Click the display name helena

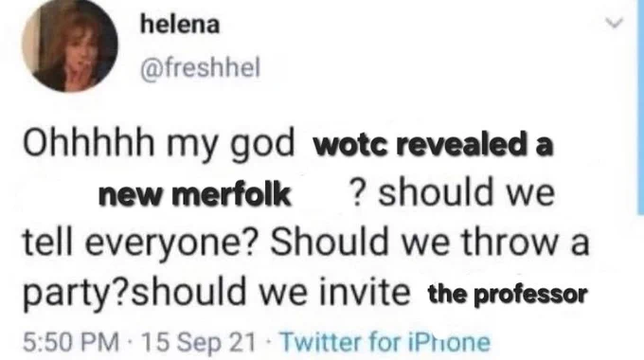(180, 26)
